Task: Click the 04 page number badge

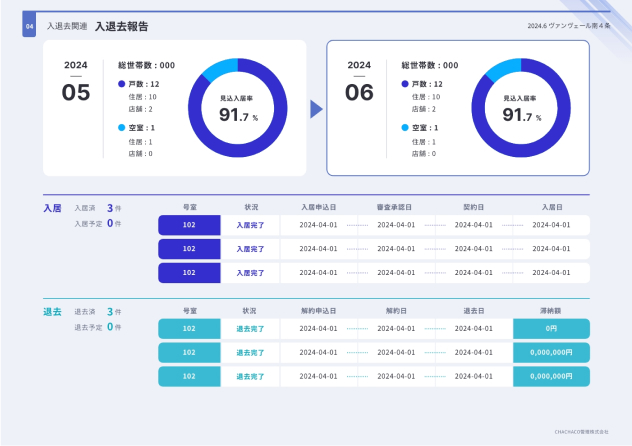Action: click(x=29, y=26)
